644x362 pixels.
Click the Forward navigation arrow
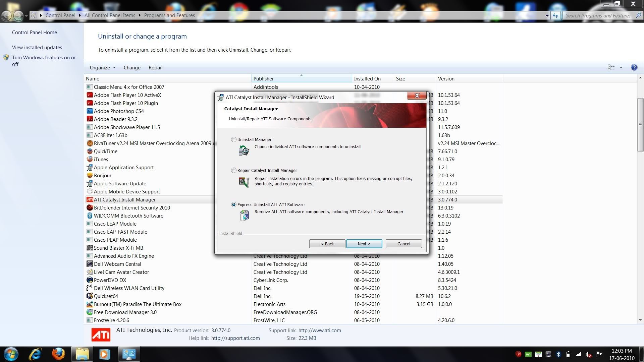(x=18, y=15)
